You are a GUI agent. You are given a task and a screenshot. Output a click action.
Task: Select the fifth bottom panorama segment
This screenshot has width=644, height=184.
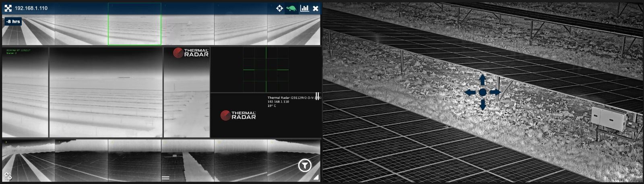point(241,160)
